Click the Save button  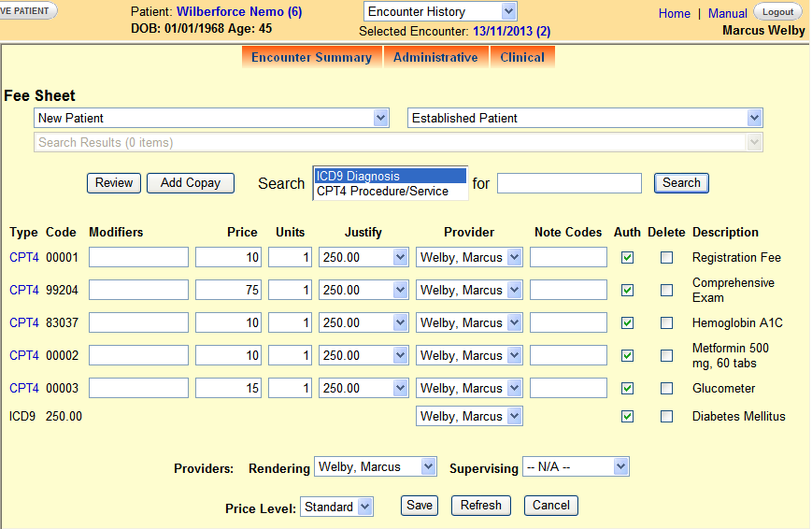click(x=420, y=506)
